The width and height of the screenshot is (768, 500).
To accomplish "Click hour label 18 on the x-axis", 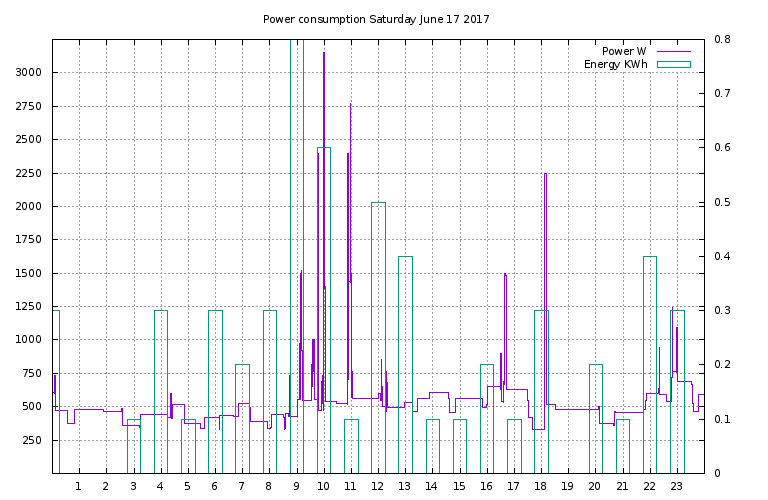I will click(x=540, y=486).
